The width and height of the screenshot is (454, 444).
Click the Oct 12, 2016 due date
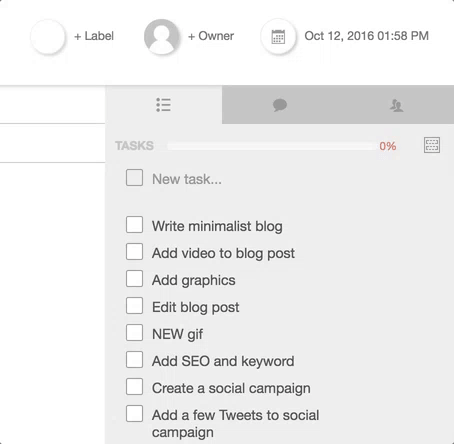click(366, 36)
